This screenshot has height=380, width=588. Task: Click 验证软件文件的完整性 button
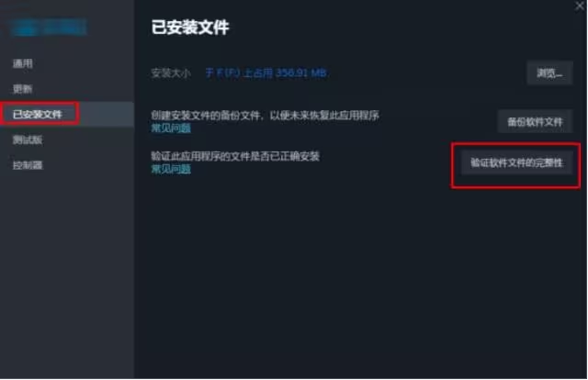click(516, 162)
